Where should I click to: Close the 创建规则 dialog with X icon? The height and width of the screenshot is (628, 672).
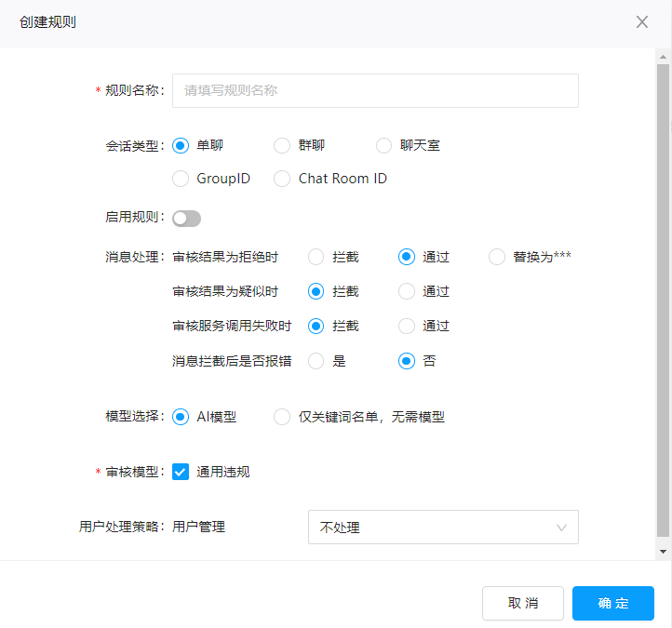(642, 22)
